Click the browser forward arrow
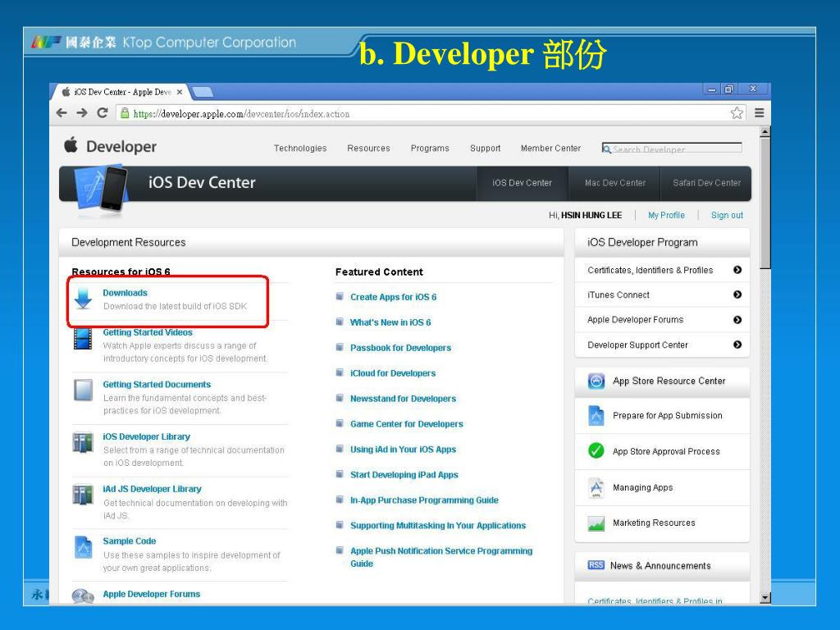This screenshot has height=630, width=840. (82, 113)
